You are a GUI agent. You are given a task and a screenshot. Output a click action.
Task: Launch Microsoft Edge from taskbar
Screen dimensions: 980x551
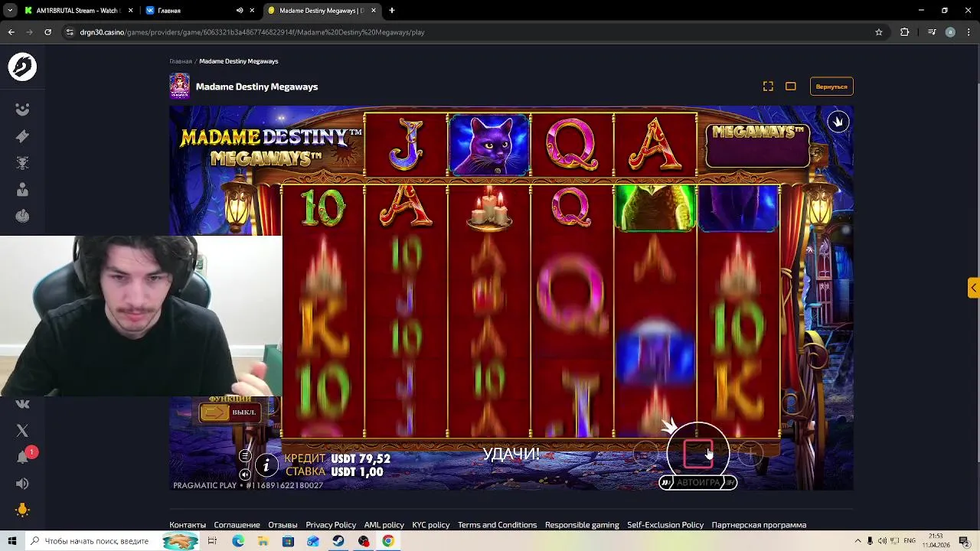tap(238, 541)
